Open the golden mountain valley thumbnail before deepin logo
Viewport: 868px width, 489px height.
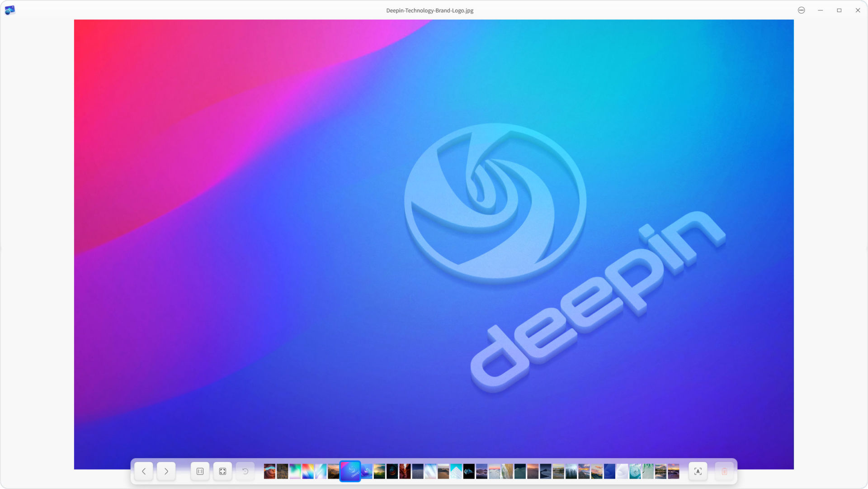[x=334, y=471]
